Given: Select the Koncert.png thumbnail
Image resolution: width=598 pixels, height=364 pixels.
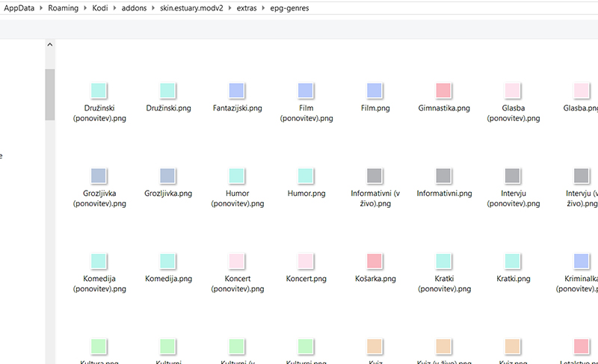Looking at the screenshot, I should (x=306, y=261).
